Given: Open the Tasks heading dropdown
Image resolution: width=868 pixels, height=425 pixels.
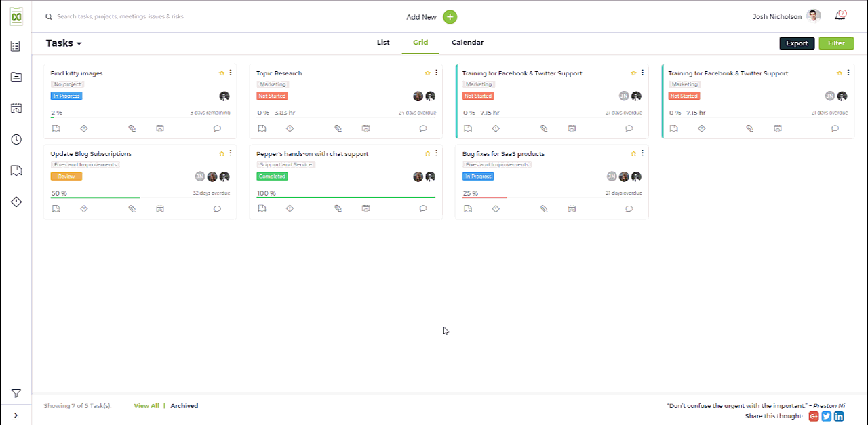Looking at the screenshot, I should (64, 43).
